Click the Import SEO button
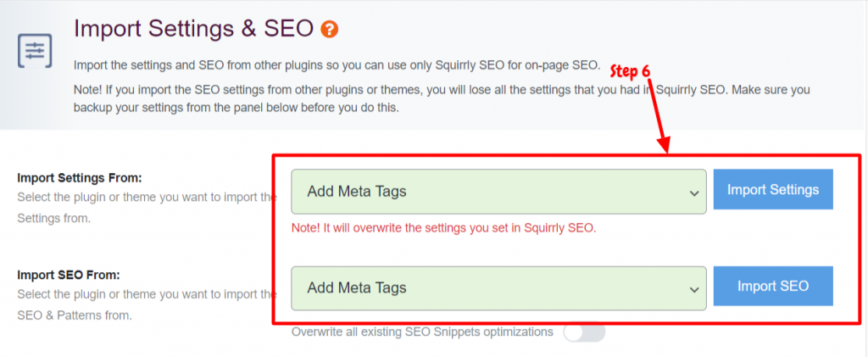The image size is (868, 357). click(x=773, y=286)
